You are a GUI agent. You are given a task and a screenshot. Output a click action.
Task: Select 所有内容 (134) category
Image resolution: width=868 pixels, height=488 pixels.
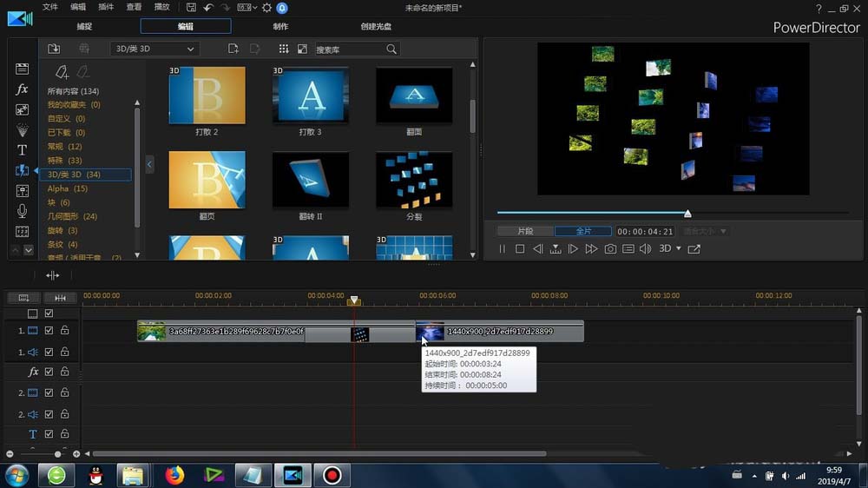pyautogui.click(x=73, y=91)
